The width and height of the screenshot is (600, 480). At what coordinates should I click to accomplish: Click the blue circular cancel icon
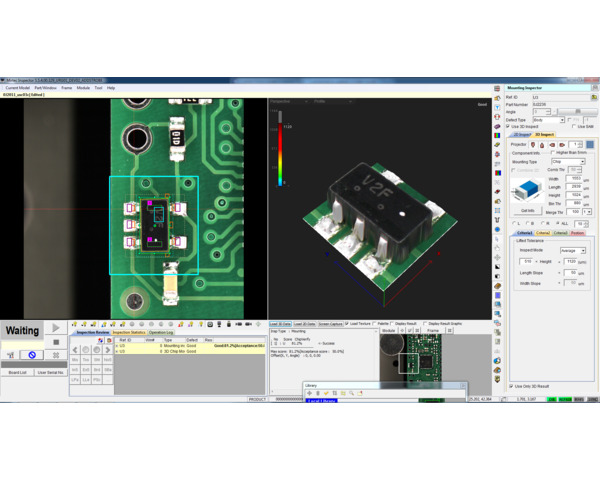tap(32, 355)
